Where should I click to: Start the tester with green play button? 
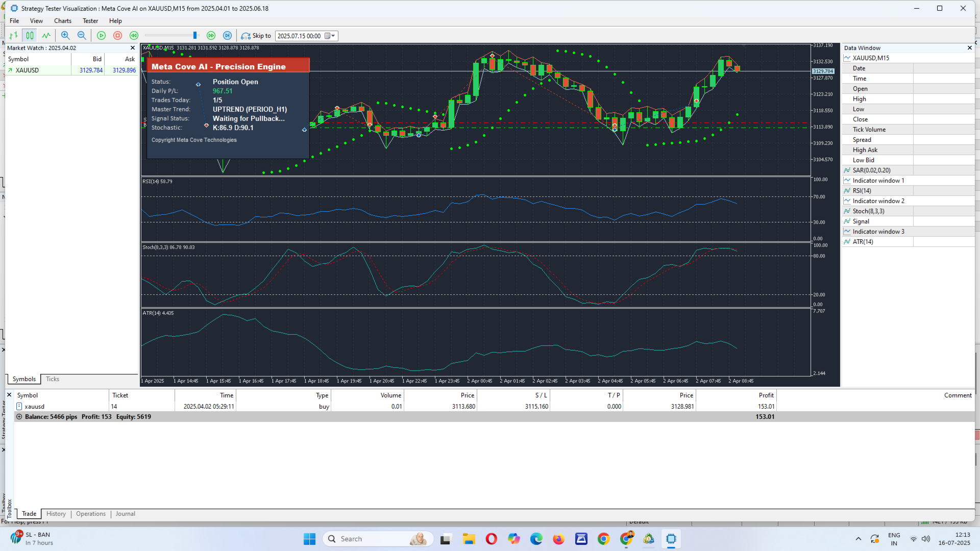click(101, 36)
